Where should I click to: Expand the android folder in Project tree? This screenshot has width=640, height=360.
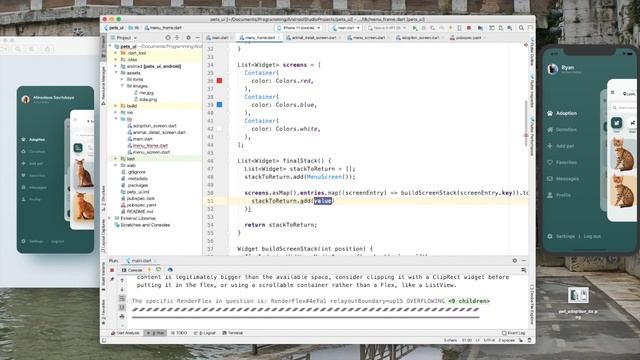116,66
